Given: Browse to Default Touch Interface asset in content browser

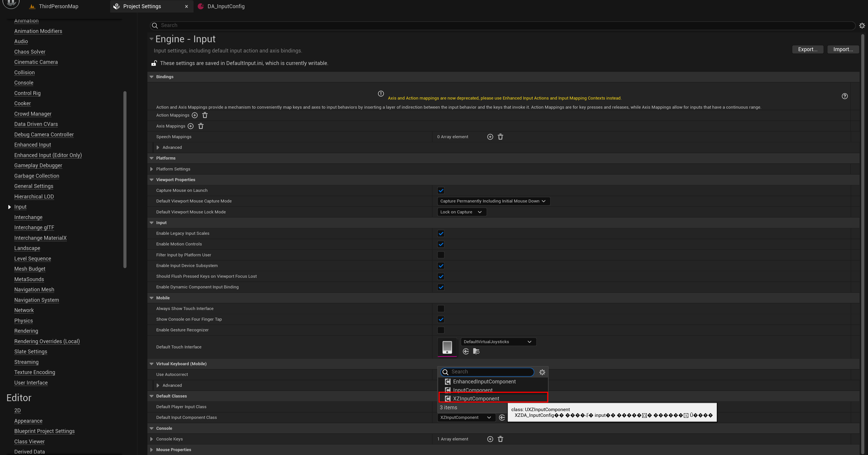Looking at the screenshot, I should tap(476, 352).
